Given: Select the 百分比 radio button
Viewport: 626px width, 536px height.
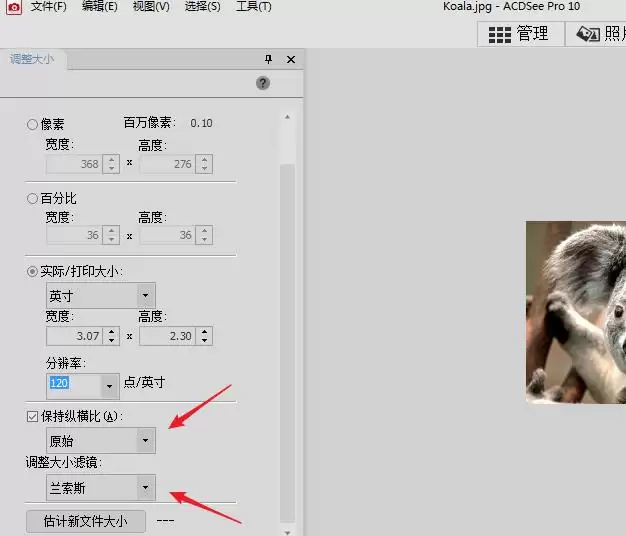Looking at the screenshot, I should coord(32,198).
